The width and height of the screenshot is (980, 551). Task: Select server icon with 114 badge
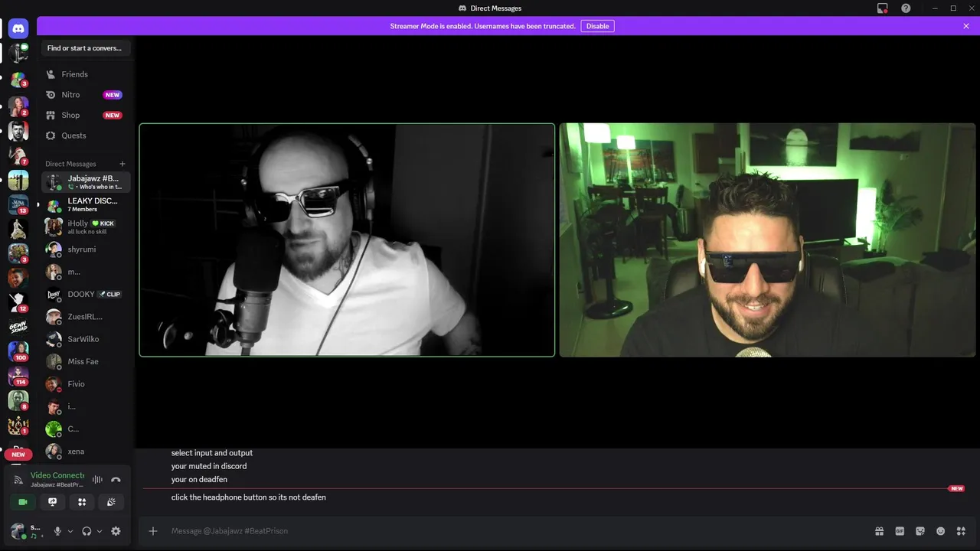(18, 376)
